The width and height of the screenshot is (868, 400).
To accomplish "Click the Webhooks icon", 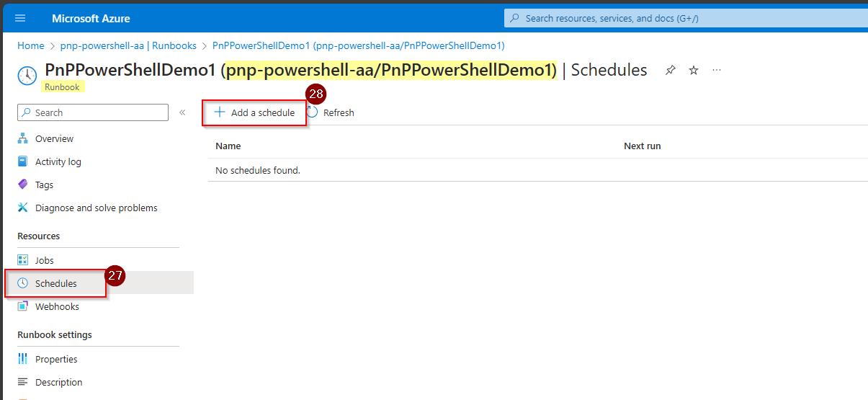I will (x=22, y=306).
